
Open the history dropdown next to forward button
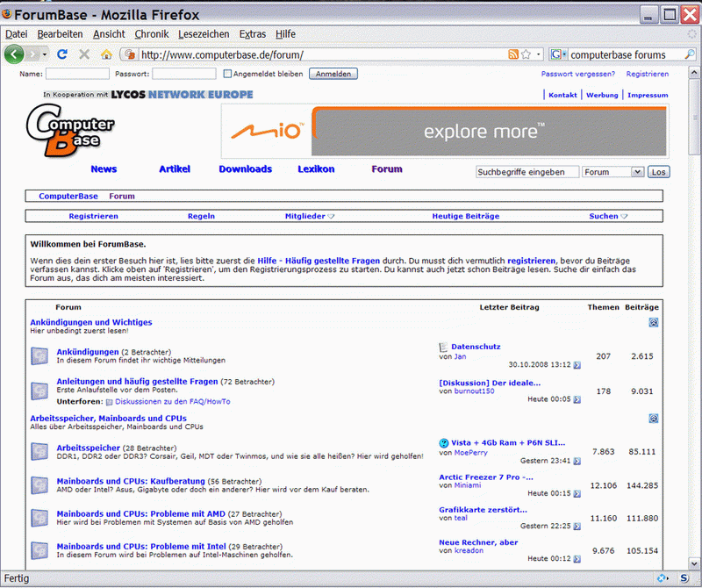[45, 54]
